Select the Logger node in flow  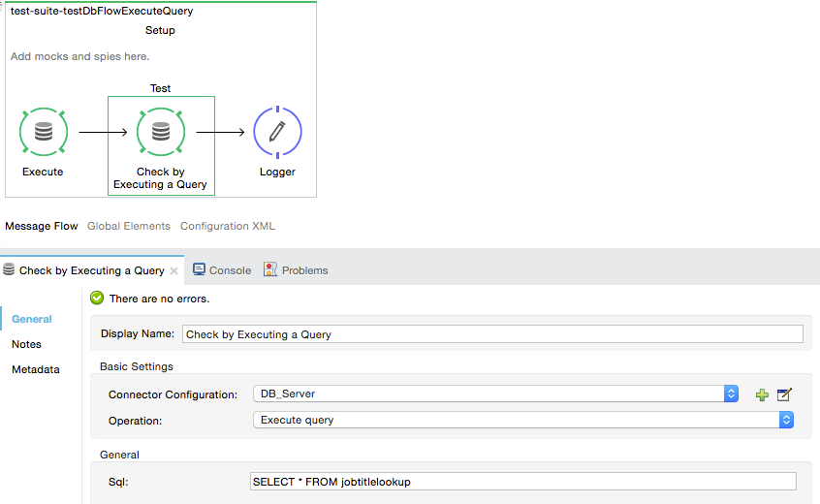coord(277,132)
